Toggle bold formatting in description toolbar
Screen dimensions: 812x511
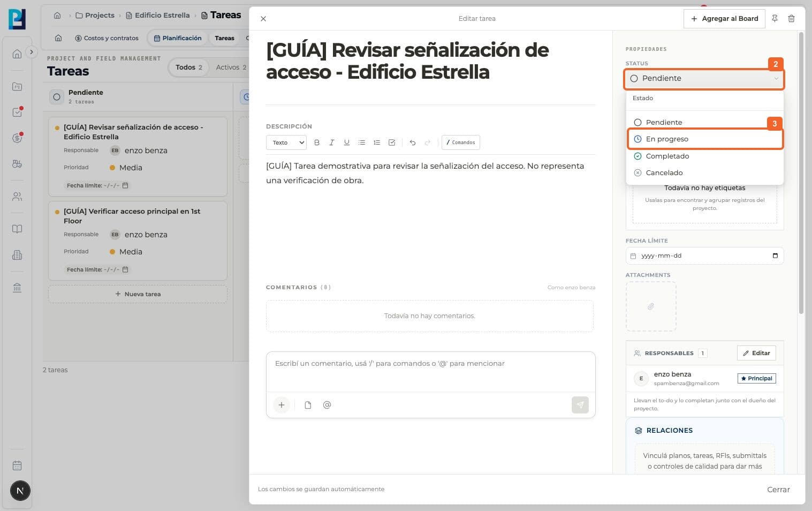(317, 142)
